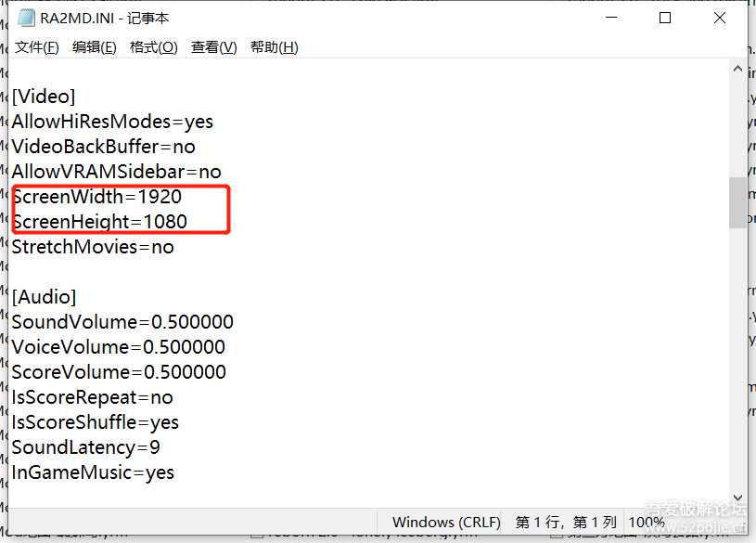The width and height of the screenshot is (756, 543).
Task: Click the StretchMovies=no line
Action: 90,246
